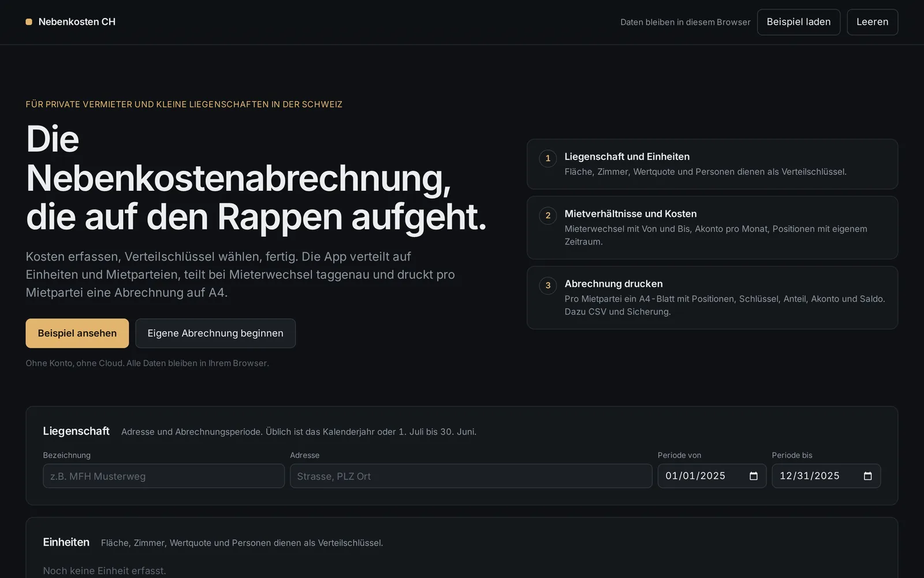Click the 'Ohne Konto, ohne Cloud' note

(147, 363)
